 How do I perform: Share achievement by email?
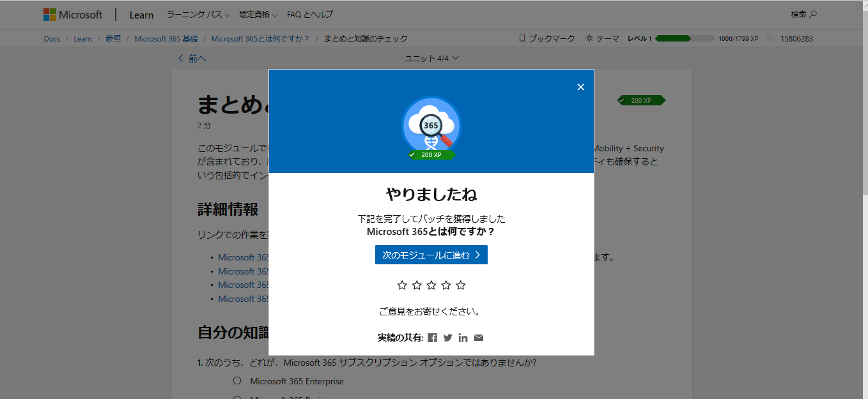pos(479,338)
